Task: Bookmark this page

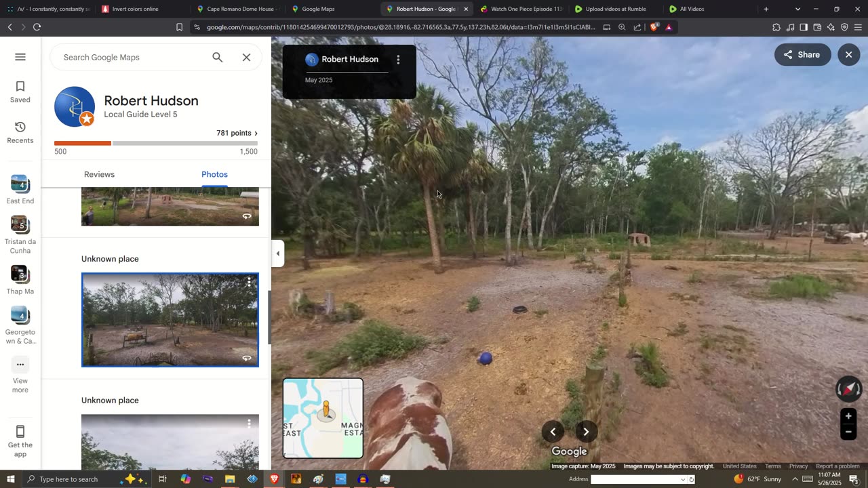Action: coord(179,27)
